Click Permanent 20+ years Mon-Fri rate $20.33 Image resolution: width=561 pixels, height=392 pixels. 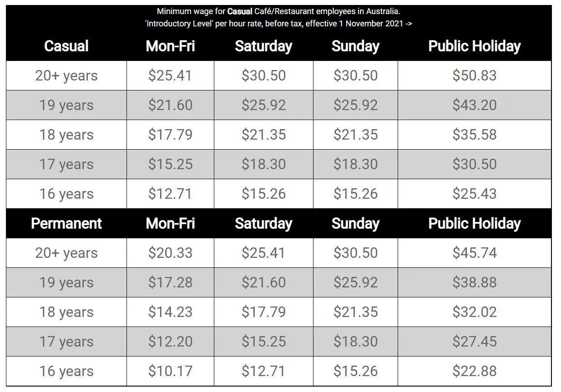170,253
